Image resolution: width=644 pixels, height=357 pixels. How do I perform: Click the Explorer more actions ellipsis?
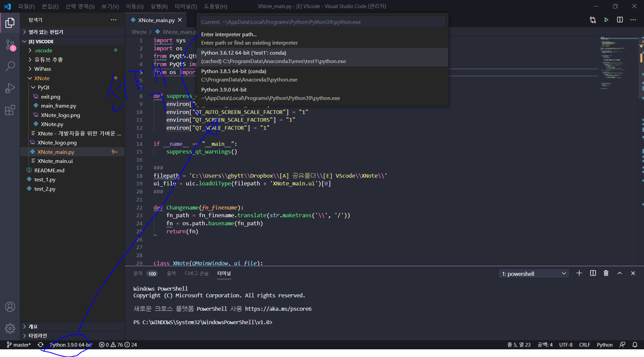click(x=114, y=20)
